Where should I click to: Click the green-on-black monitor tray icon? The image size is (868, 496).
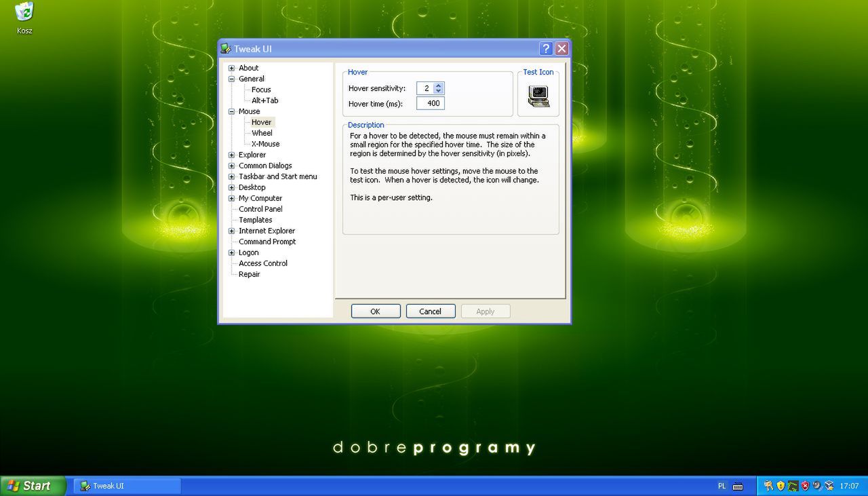coord(793,486)
